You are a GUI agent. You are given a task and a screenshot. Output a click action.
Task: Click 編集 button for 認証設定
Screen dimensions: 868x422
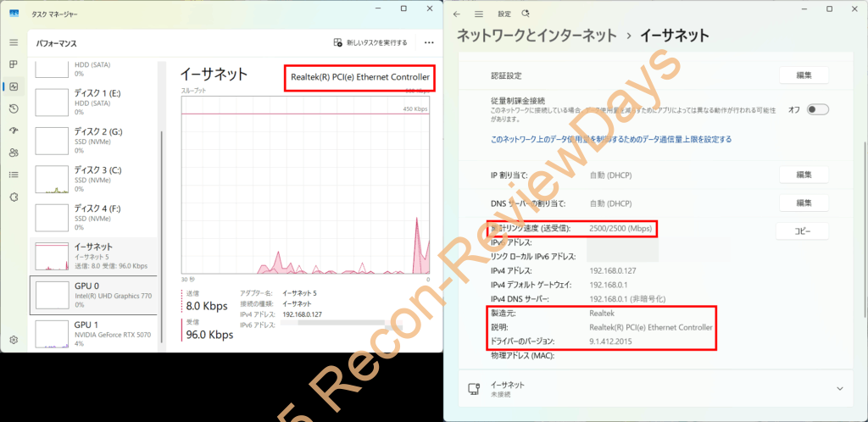pos(804,75)
